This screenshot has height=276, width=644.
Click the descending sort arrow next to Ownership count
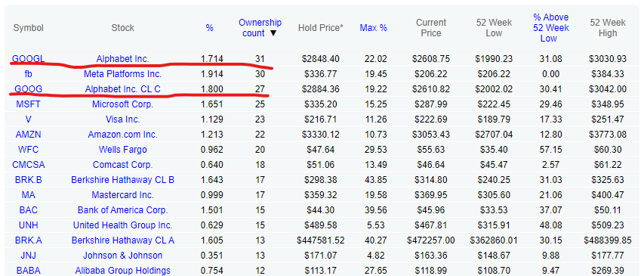point(273,33)
